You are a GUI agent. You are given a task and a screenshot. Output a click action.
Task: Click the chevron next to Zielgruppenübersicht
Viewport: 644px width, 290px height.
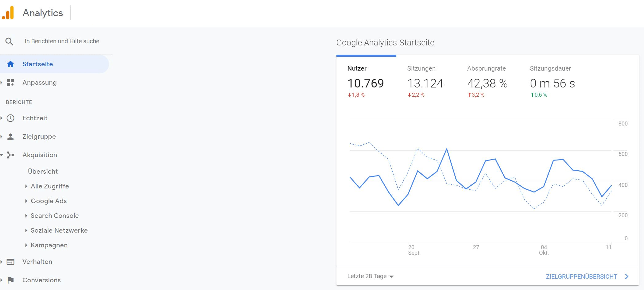(x=627, y=276)
